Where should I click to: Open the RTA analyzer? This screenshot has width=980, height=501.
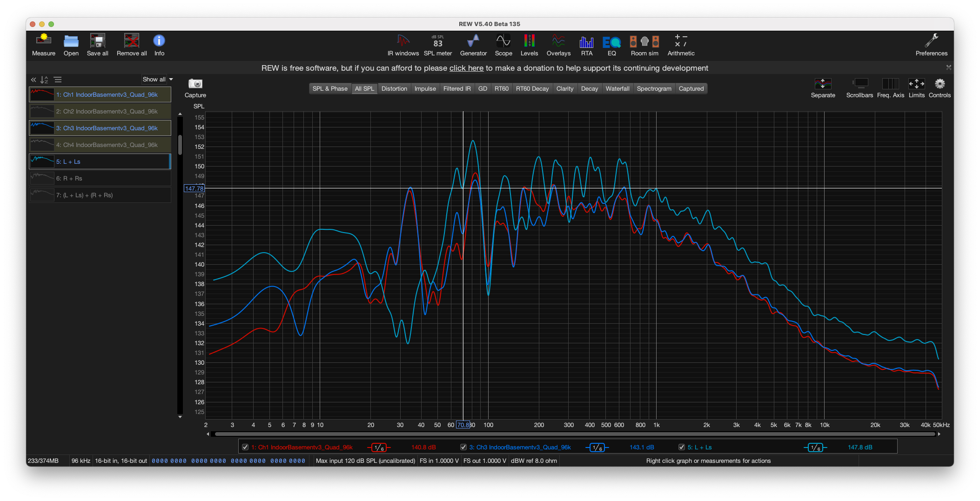point(587,45)
